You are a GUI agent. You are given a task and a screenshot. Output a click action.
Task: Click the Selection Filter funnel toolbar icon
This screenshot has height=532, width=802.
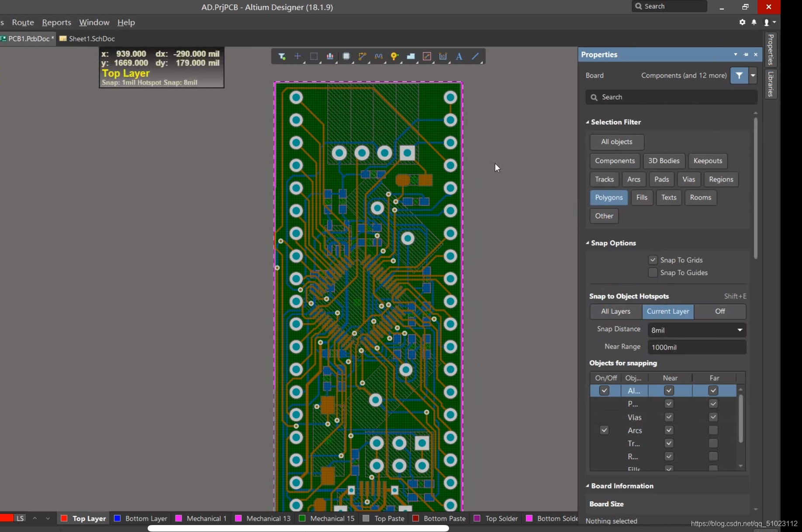282,56
